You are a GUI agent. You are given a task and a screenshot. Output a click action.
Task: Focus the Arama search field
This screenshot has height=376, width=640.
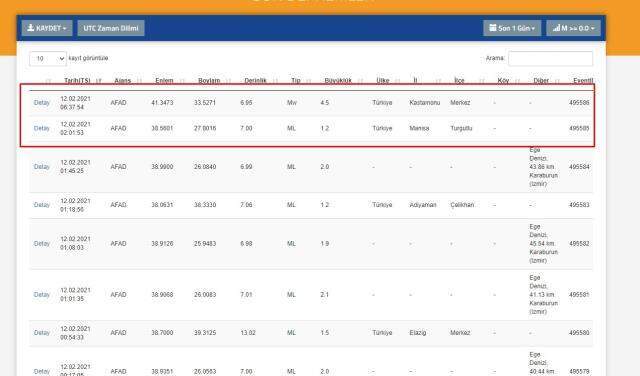[550, 58]
